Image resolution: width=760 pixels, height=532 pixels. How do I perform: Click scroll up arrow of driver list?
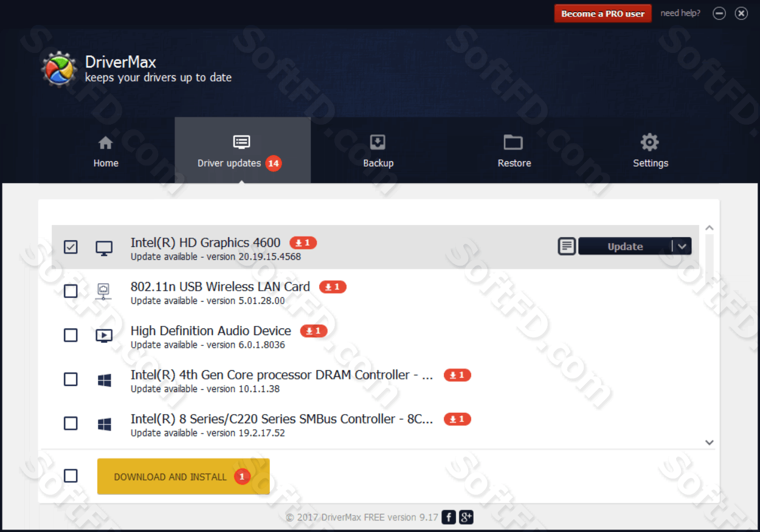click(x=709, y=228)
